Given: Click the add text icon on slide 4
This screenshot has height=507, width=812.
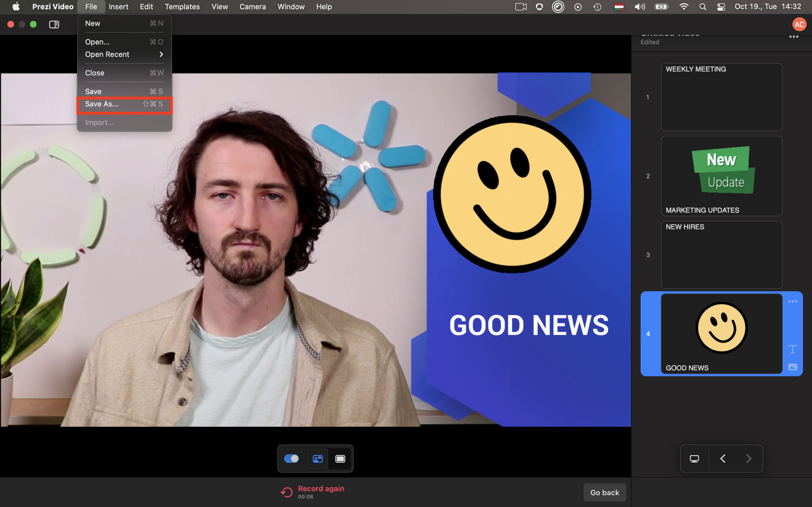Looking at the screenshot, I should point(793,349).
